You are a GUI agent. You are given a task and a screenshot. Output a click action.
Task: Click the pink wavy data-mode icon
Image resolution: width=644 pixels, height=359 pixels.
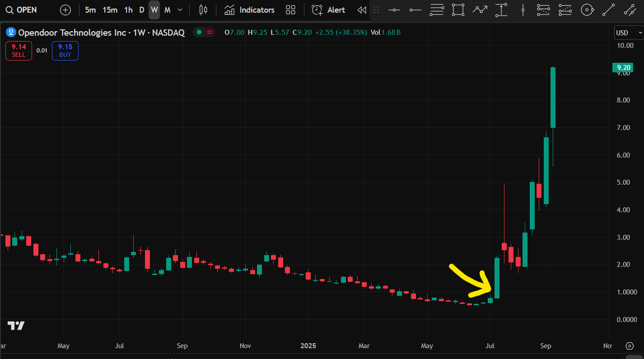pyautogui.click(x=209, y=33)
